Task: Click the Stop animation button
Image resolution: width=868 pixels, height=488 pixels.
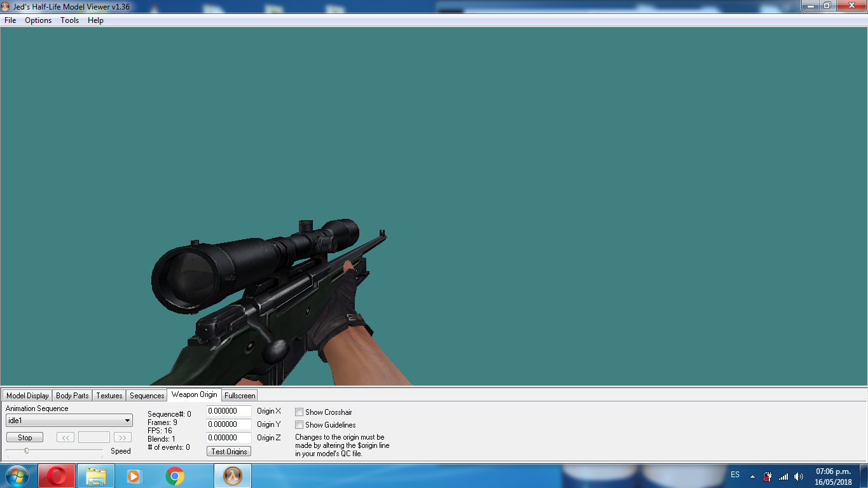Action: click(x=25, y=438)
